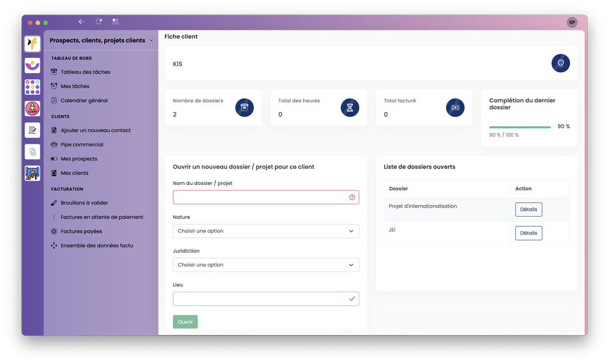Expand the Nature dropdown
The width and height of the screenshot is (609, 364).
coord(266,231)
